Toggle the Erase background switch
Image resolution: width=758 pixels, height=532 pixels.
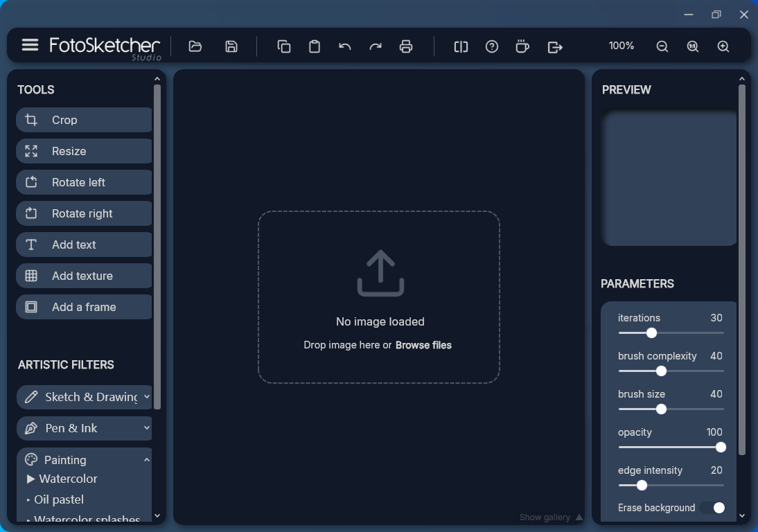(x=712, y=508)
